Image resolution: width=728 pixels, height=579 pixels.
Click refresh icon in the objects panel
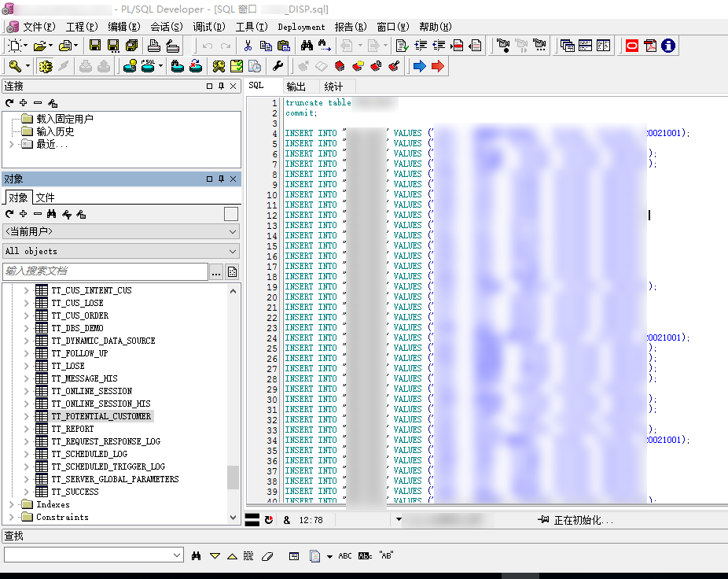click(9, 214)
